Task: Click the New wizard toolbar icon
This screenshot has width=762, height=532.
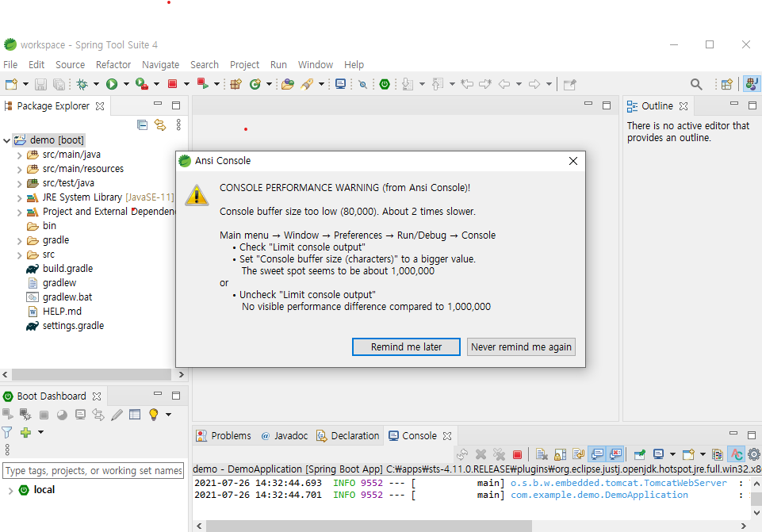Action: click(11, 84)
